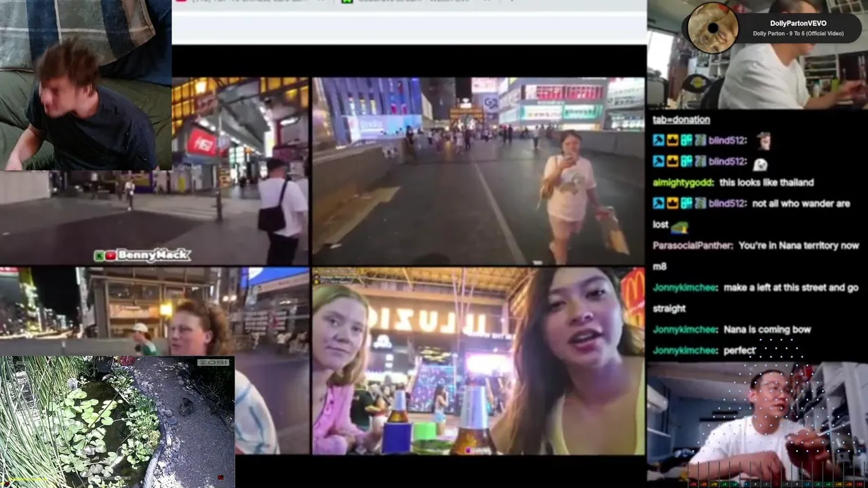
Task: Click username blind512 next to the face emote
Action: 727,140
